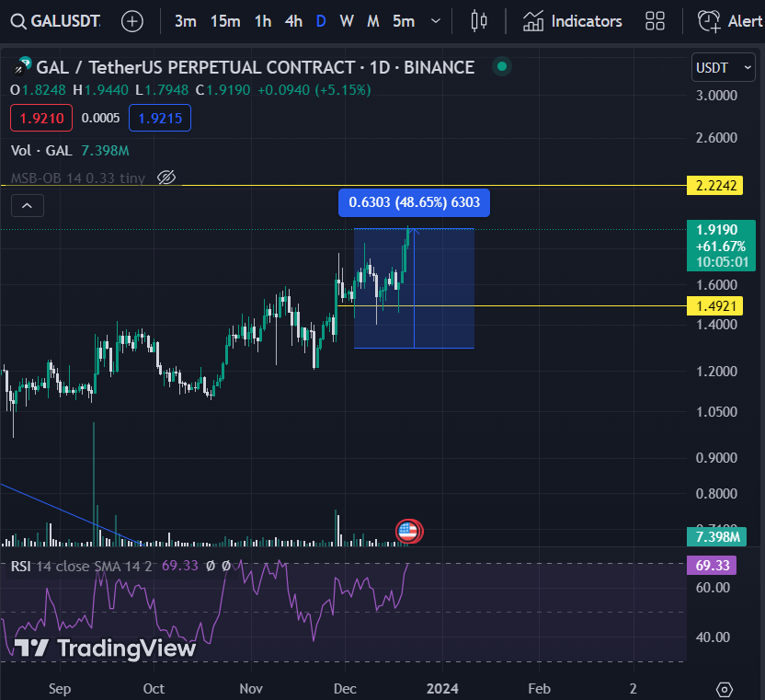Image resolution: width=765 pixels, height=700 pixels.
Task: Click the RSI value label 69.33
Action: (712, 566)
